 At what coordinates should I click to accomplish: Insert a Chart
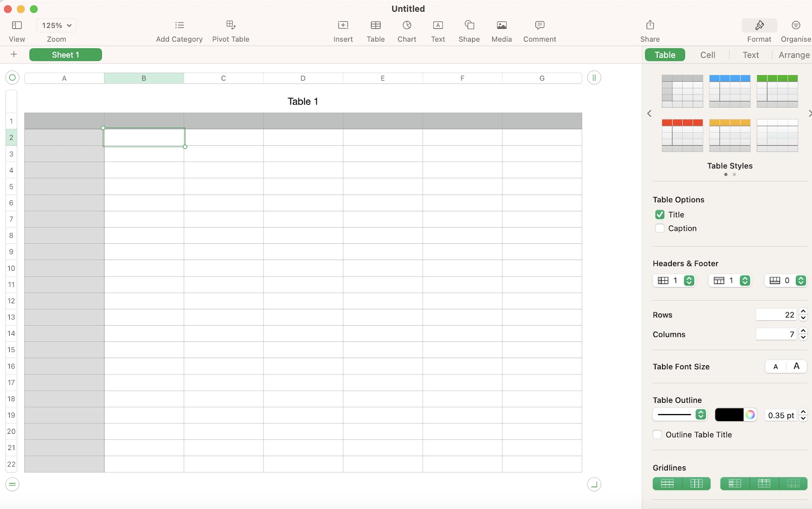407,29
